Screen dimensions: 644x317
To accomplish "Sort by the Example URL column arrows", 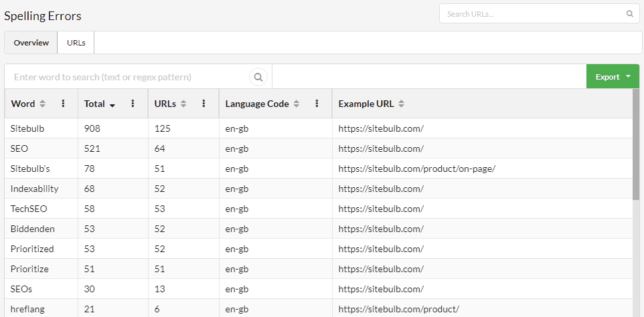I will click(x=401, y=104).
